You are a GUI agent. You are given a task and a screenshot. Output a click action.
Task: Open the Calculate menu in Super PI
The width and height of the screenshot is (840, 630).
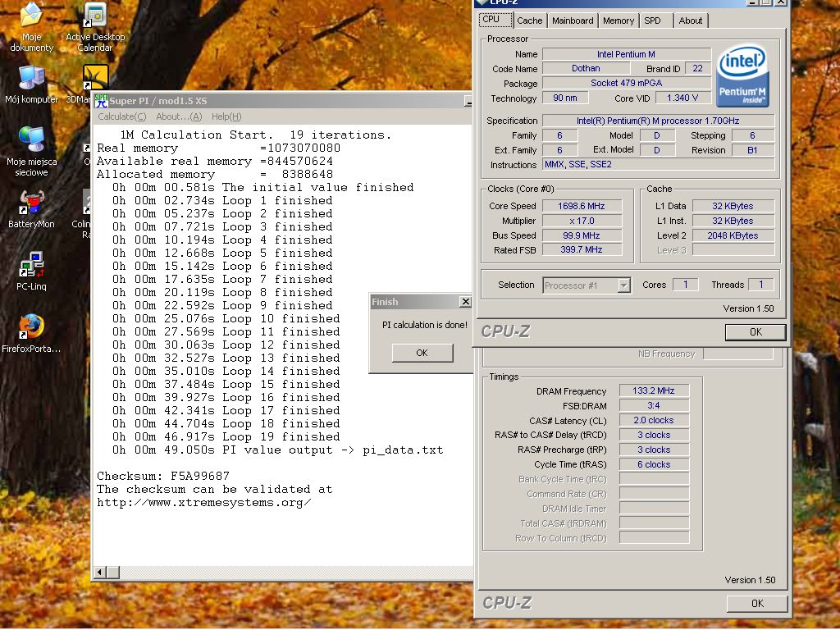click(x=121, y=116)
